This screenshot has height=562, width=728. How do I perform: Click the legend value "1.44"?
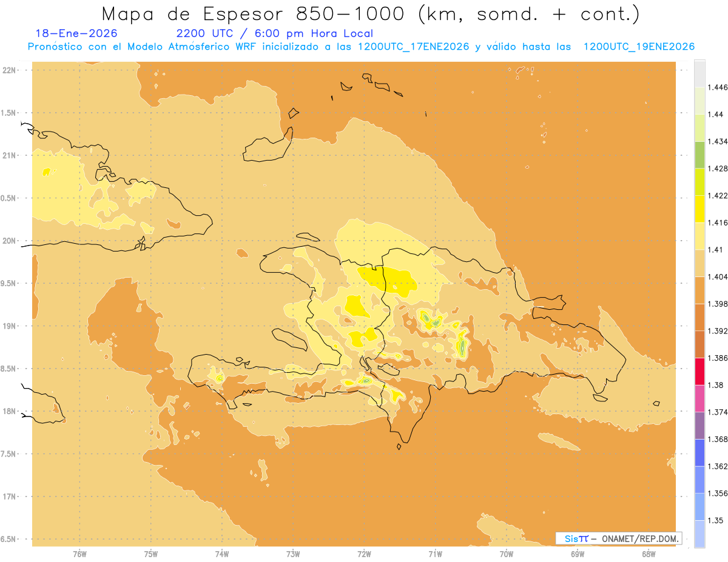pyautogui.click(x=716, y=115)
